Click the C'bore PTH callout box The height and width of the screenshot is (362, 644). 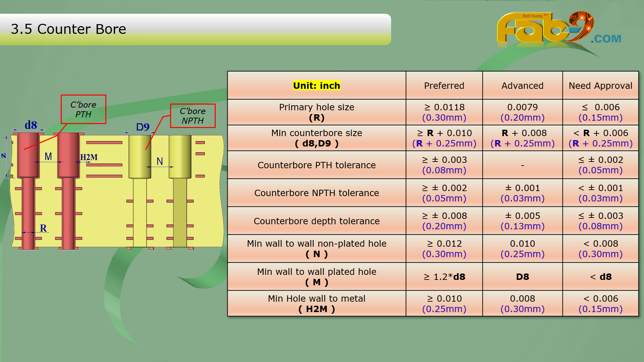click(x=83, y=109)
